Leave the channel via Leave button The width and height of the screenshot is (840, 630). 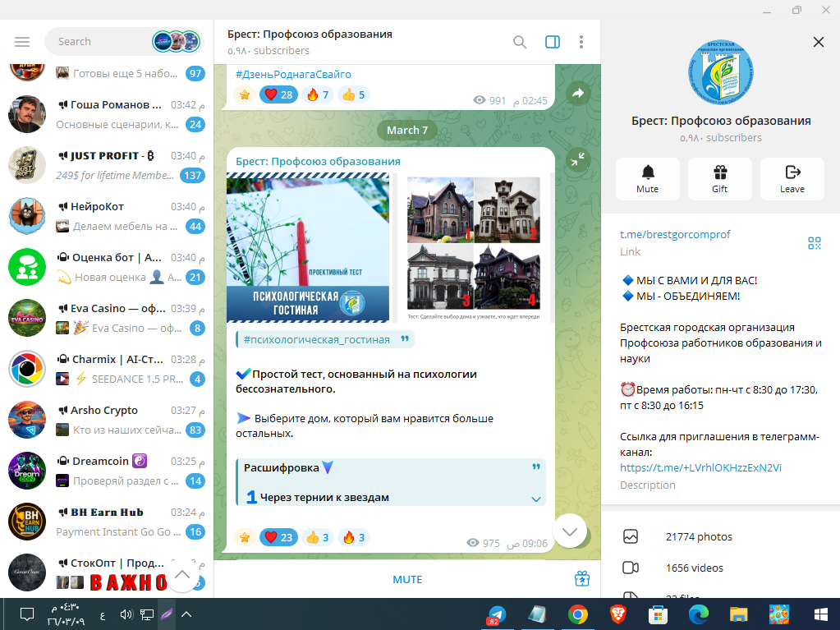tap(792, 179)
